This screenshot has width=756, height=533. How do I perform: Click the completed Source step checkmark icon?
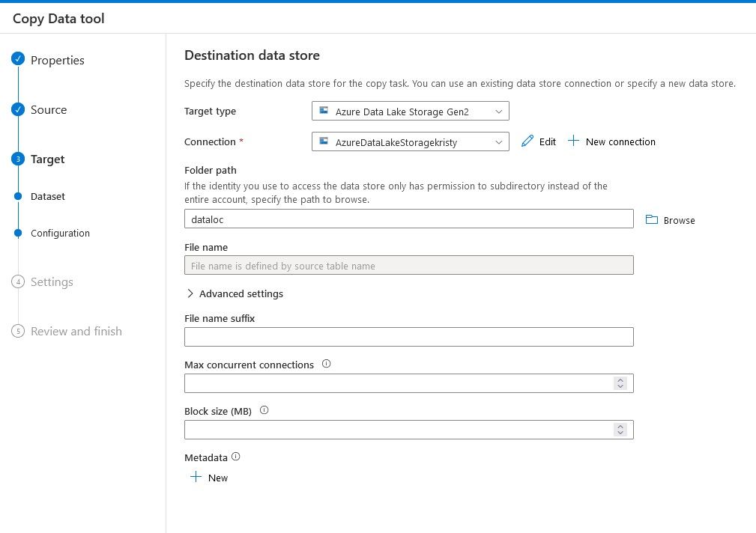pos(19,109)
